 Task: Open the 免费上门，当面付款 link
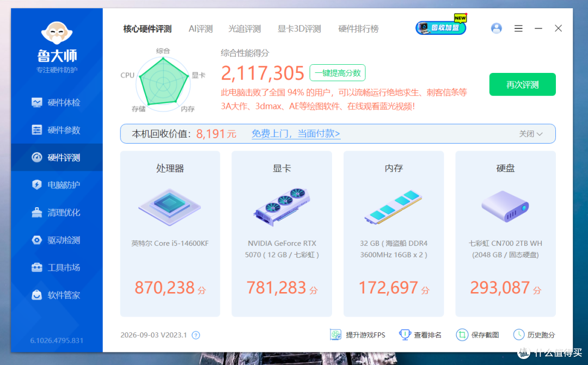[296, 134]
